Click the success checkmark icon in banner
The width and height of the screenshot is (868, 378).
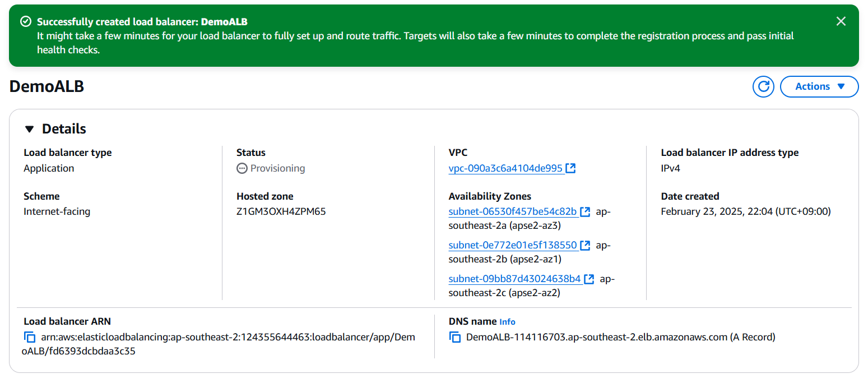tap(25, 21)
